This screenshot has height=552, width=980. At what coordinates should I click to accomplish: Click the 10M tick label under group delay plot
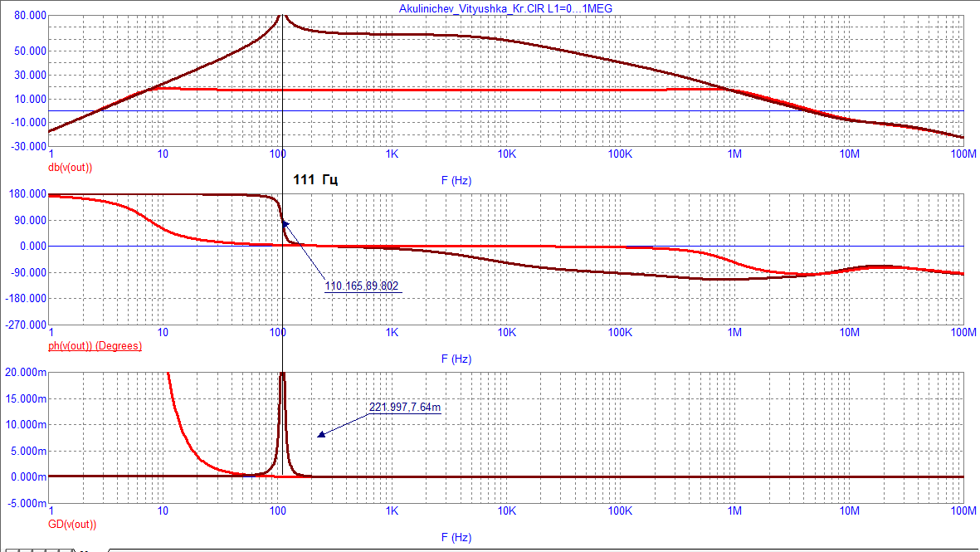tap(849, 511)
